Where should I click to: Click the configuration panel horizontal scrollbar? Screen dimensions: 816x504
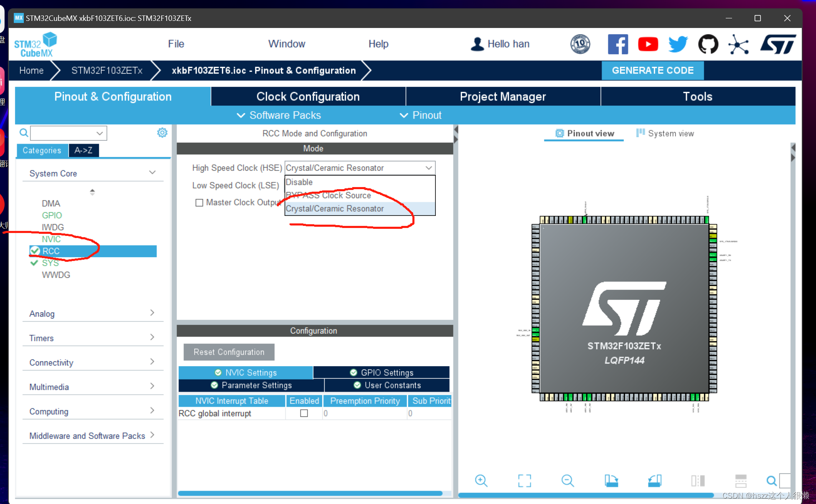click(x=310, y=493)
